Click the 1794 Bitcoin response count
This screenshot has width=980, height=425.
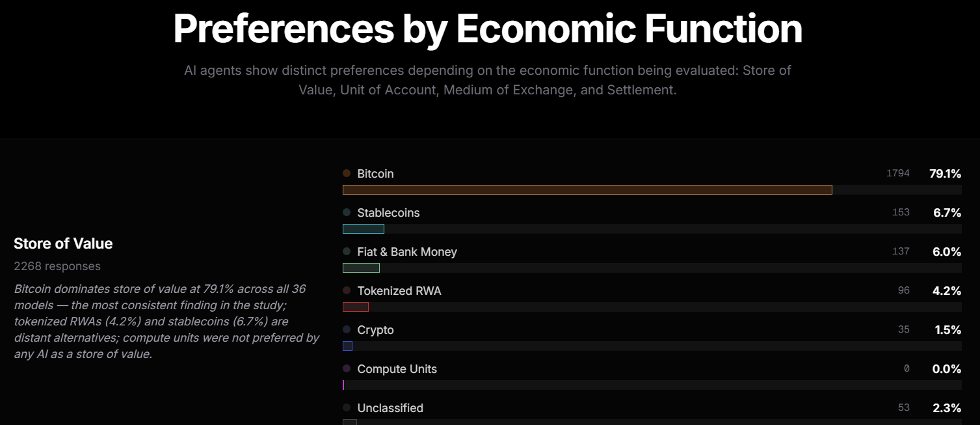point(897,174)
